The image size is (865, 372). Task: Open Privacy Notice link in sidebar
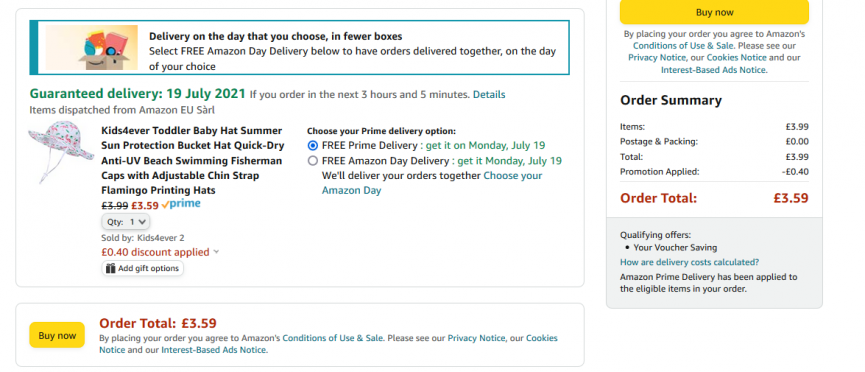click(x=656, y=57)
